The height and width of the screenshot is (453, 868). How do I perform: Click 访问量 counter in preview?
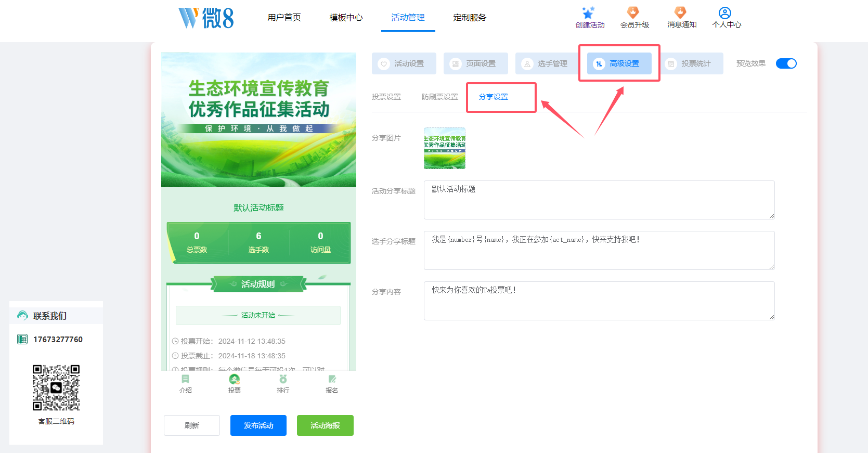[320, 243]
